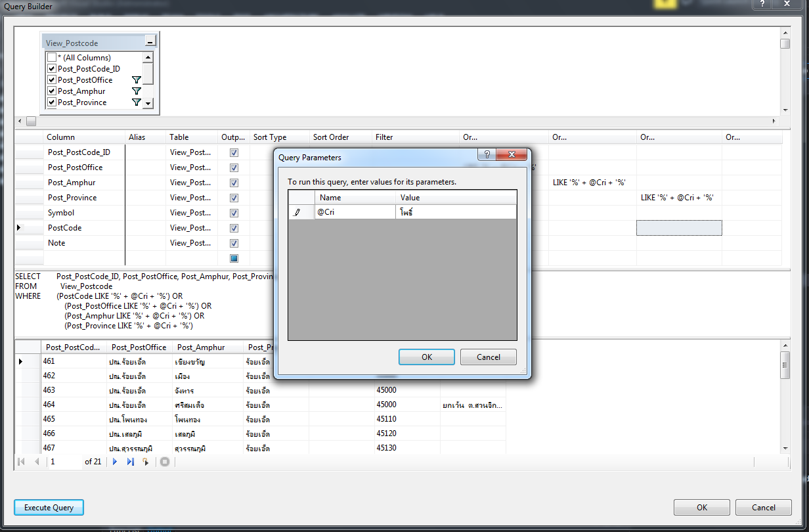Click FROM View_Postcode line in SQL pane
Screen dimensions: 809x532
tap(64, 286)
